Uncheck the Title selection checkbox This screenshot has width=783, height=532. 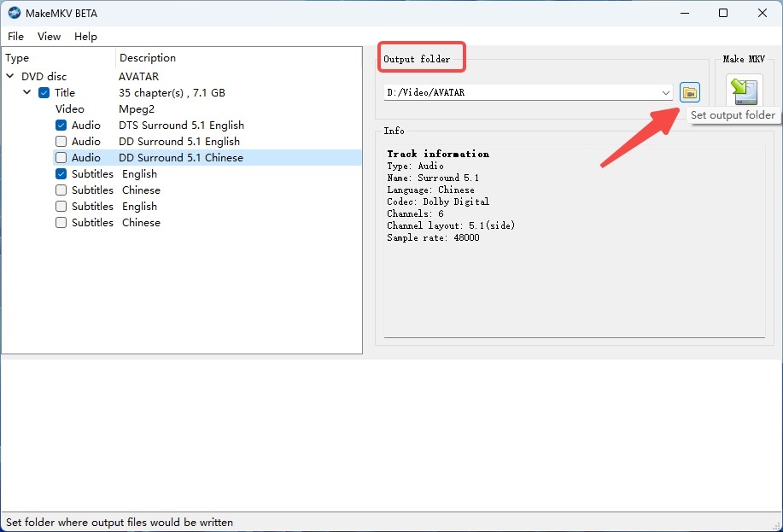coord(44,92)
